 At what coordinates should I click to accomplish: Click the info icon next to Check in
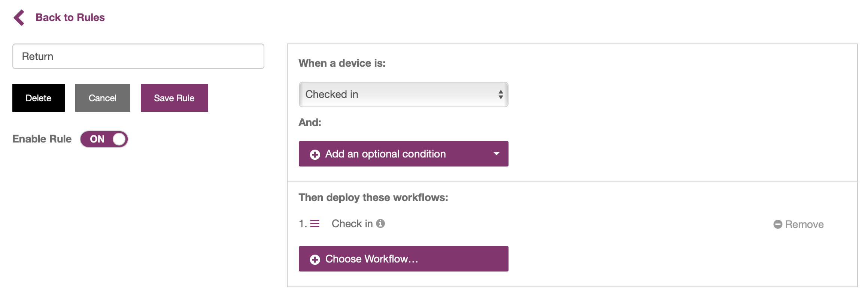coord(380,224)
